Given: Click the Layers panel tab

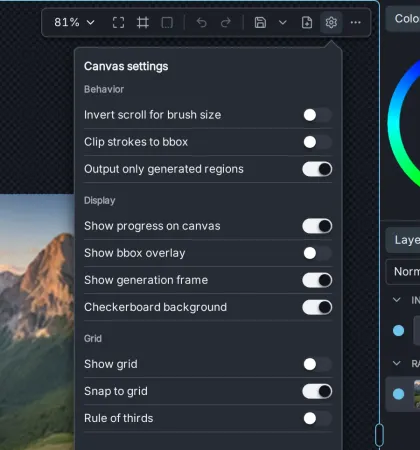Looking at the screenshot, I should 403,240.
